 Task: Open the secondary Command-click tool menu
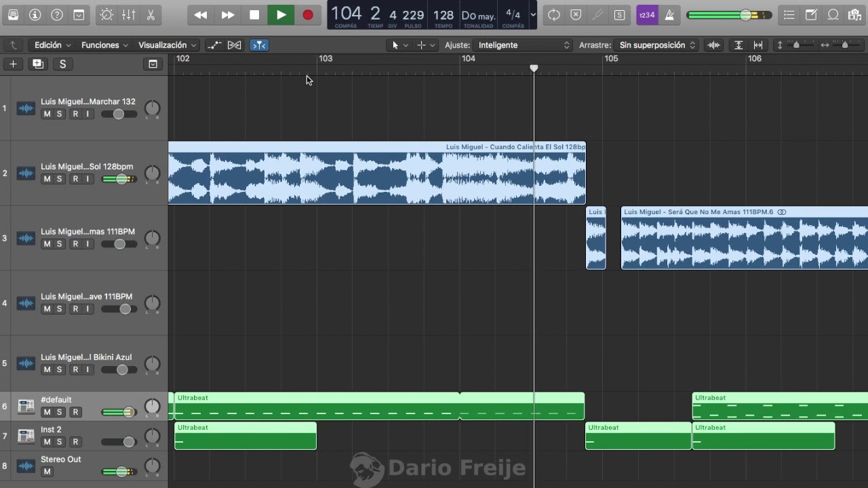pyautogui.click(x=426, y=45)
